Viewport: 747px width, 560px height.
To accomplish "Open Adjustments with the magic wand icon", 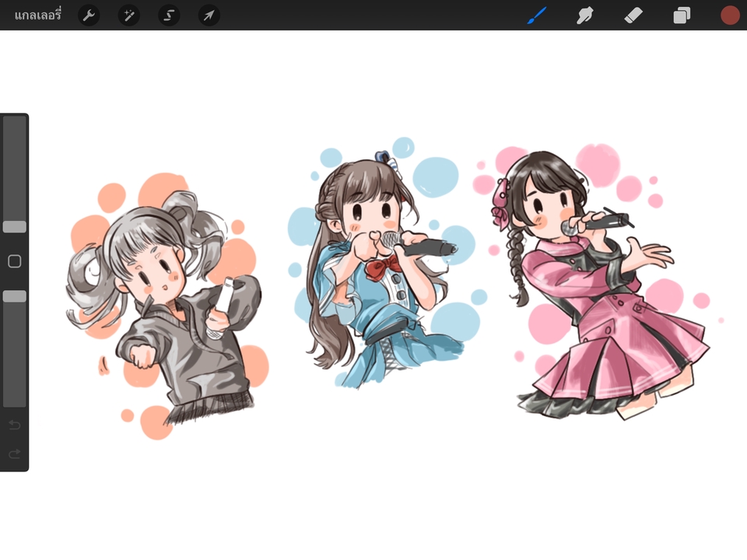I will click(128, 15).
